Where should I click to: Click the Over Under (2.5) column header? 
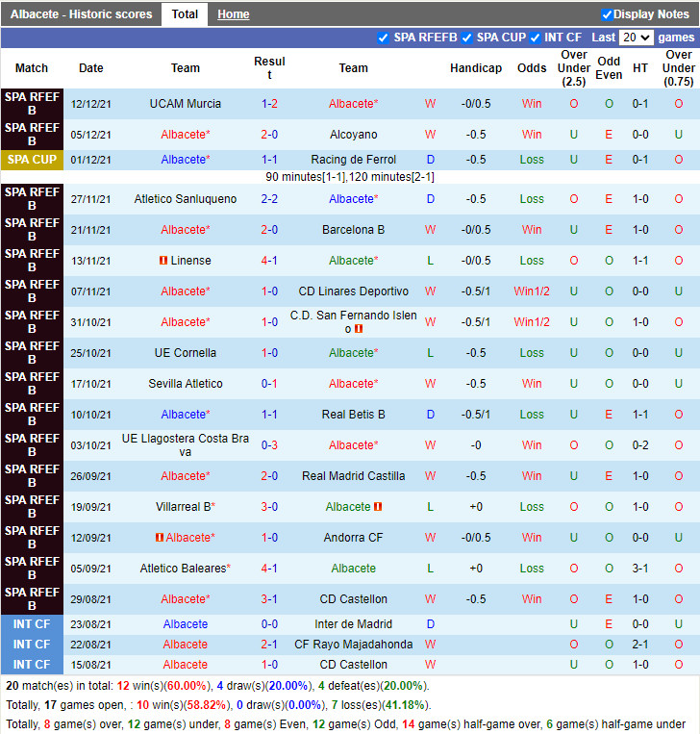[574, 68]
